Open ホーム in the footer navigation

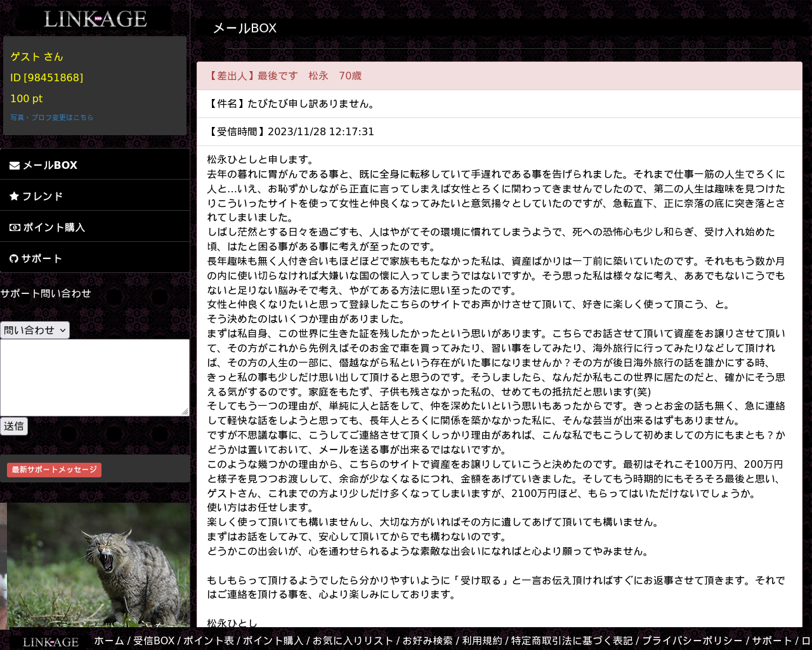point(109,640)
